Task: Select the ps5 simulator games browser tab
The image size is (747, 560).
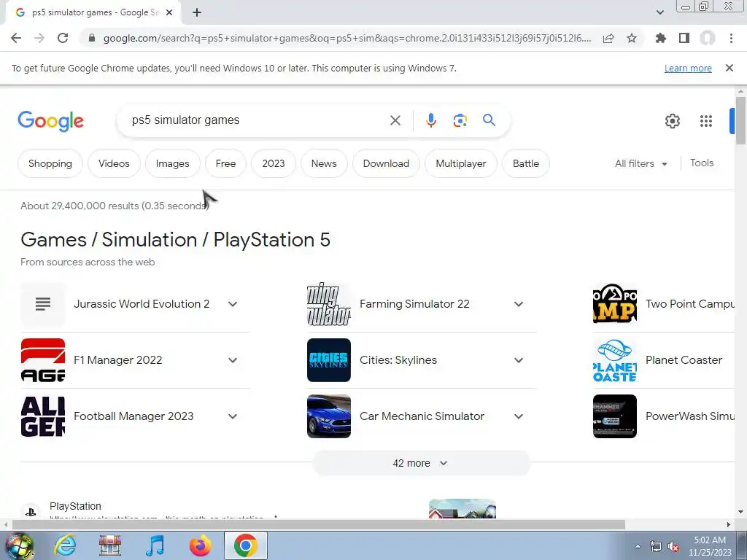Action: (x=93, y=13)
